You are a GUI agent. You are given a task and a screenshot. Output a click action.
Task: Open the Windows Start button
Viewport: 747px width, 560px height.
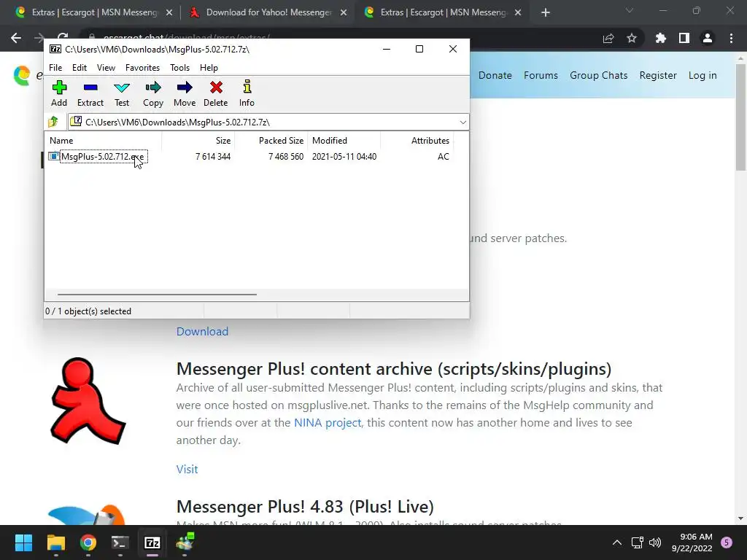pos(23,542)
